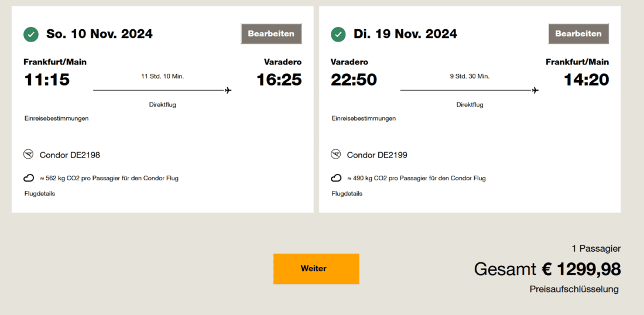
Task: Expand Flugdetails for Condor DE2198
Action: (40, 194)
